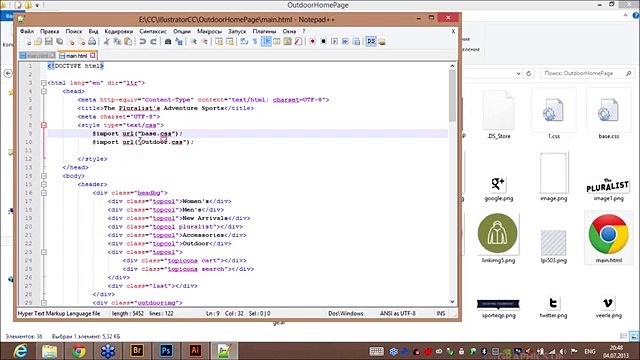Open the Replace toolbar icon
The image size is (640, 360).
click(x=179, y=42)
